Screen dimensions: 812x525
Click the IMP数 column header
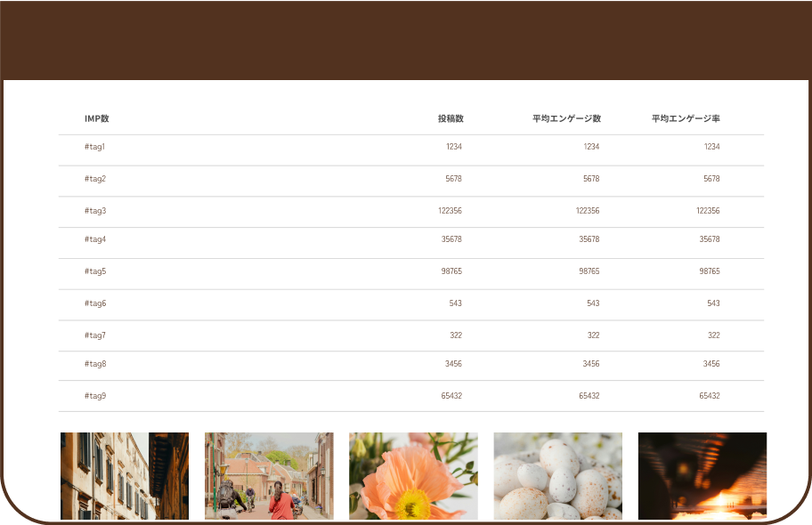click(97, 118)
